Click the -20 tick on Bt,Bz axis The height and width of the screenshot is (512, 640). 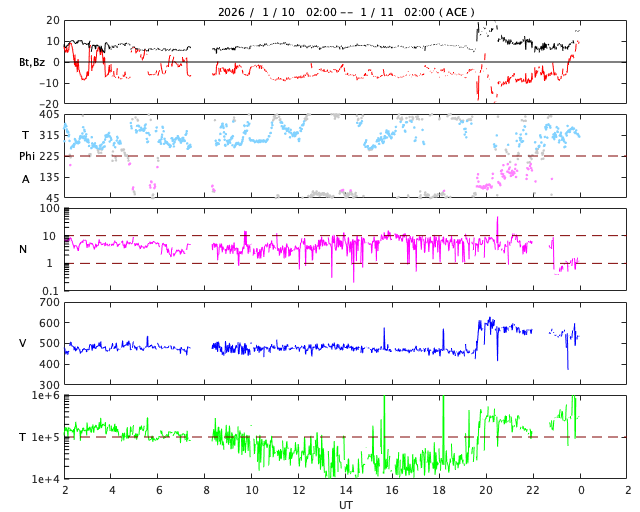pos(48,103)
